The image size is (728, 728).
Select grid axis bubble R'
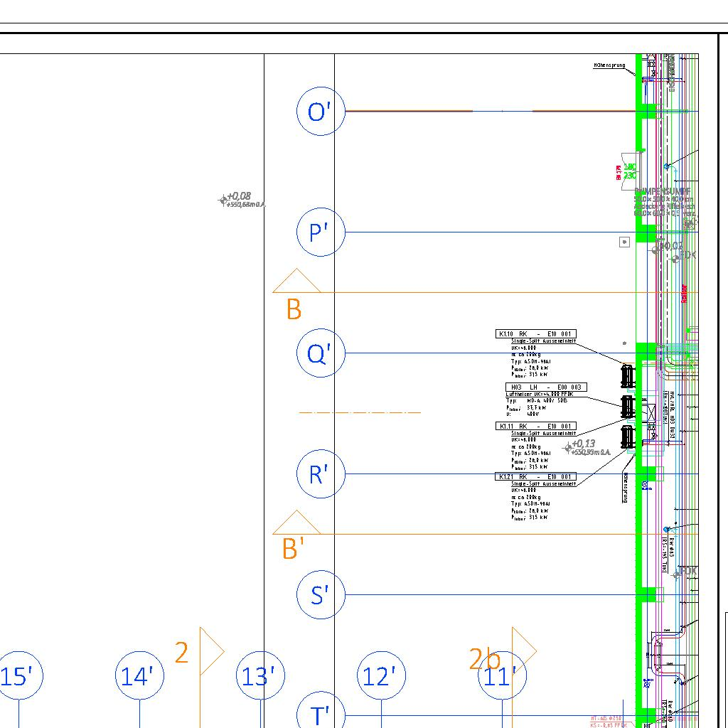321,474
